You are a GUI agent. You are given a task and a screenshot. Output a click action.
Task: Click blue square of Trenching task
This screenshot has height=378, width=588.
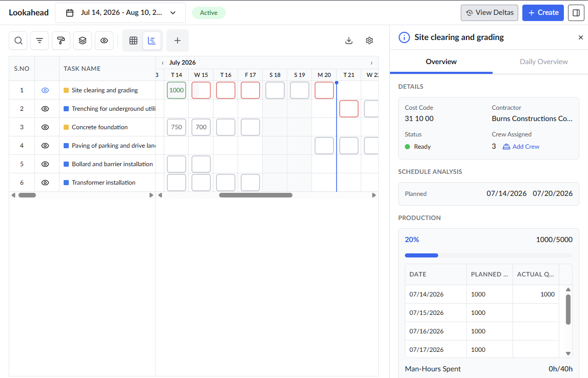(x=66, y=109)
